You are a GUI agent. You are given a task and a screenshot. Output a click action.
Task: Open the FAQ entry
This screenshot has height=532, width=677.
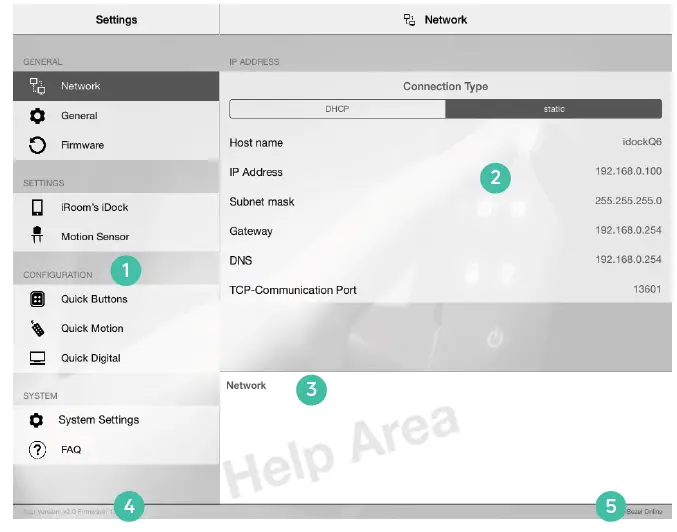(x=116, y=450)
